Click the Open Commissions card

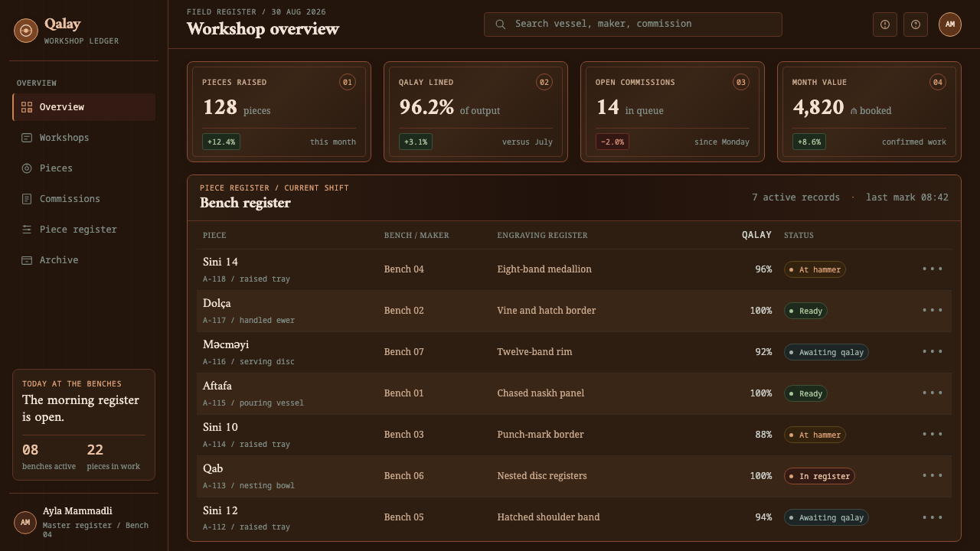point(672,112)
